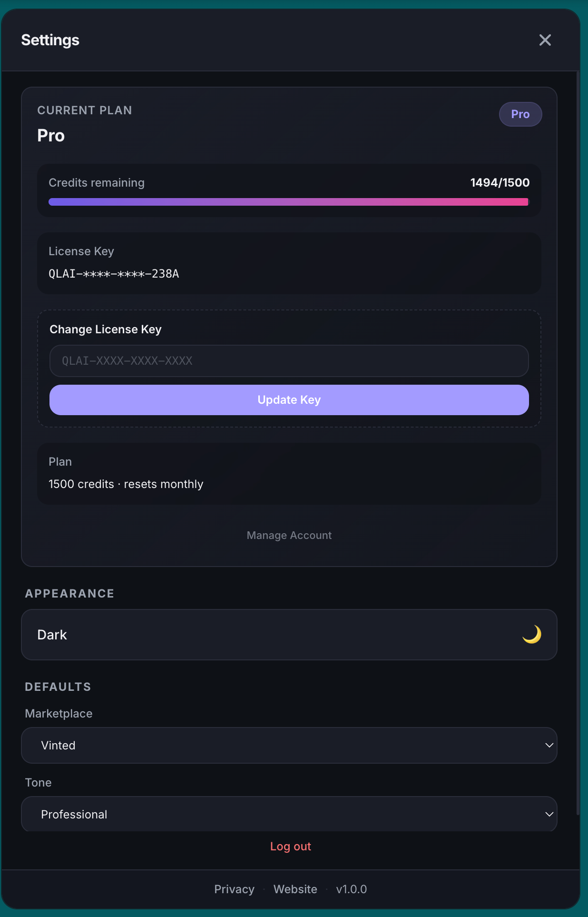Click the chevron arrow on the Tone selector
Viewport: 588px width, 917px height.
(549, 814)
